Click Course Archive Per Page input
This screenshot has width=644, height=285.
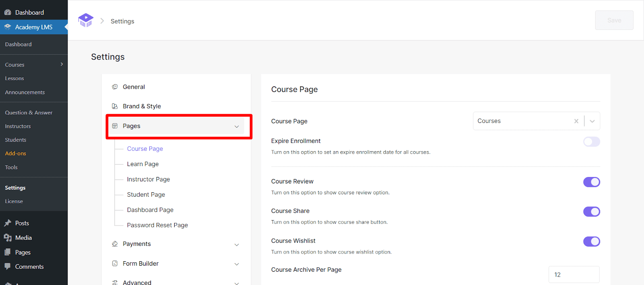tap(574, 275)
